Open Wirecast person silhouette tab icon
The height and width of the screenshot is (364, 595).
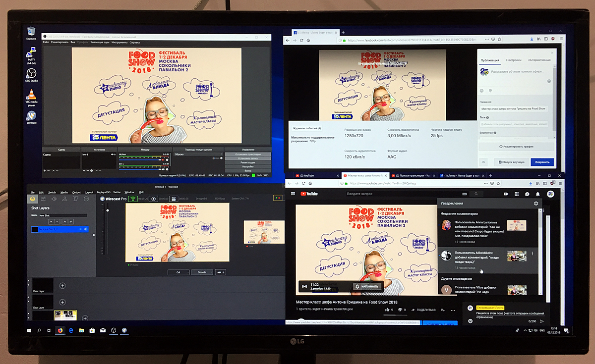pos(64,199)
